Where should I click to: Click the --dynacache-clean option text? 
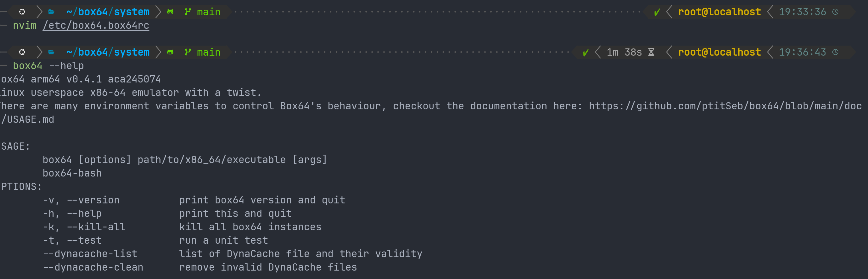[x=93, y=267]
